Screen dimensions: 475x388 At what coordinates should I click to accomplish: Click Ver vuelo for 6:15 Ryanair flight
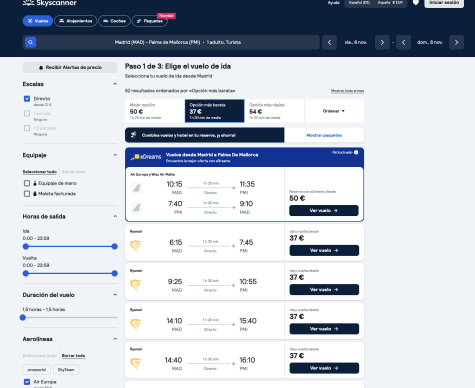[x=324, y=250]
